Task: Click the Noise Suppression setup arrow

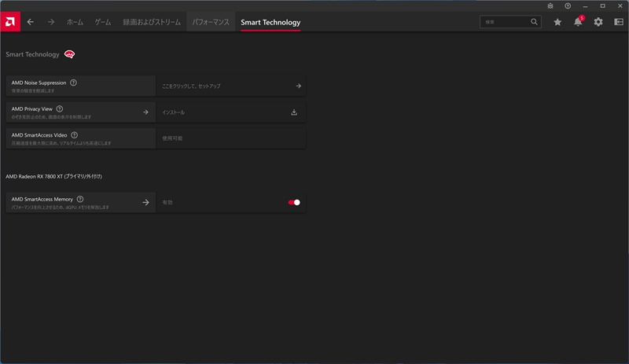Action: tap(299, 86)
